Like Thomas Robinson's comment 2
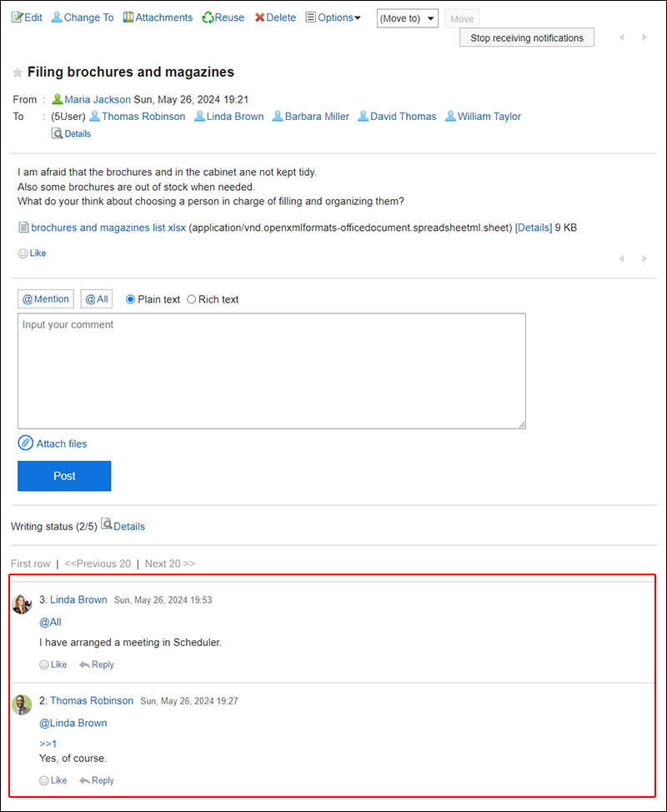Viewport: 667px width, 812px height. pyautogui.click(x=53, y=780)
